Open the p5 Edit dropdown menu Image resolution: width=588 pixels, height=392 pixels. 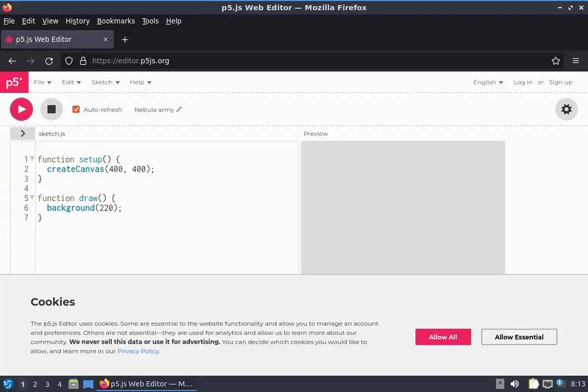pyautogui.click(x=71, y=82)
